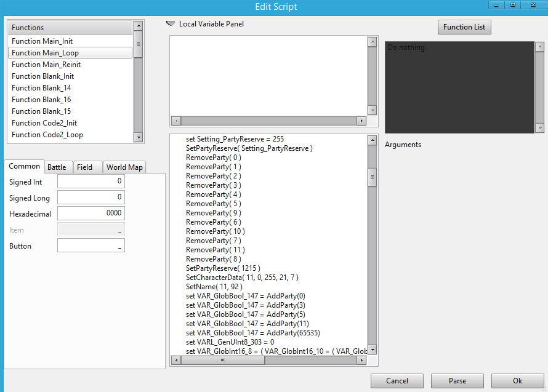Select line starting 'set VAR_GlobInt16_8'
The height and width of the screenshot is (392, 548).
[276, 351]
